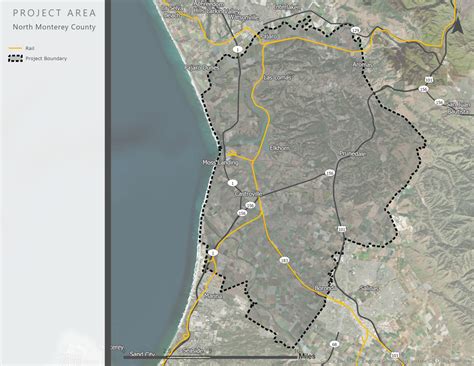Click the "Aromas" map label
Screen dimensions: 474x366
point(362,65)
